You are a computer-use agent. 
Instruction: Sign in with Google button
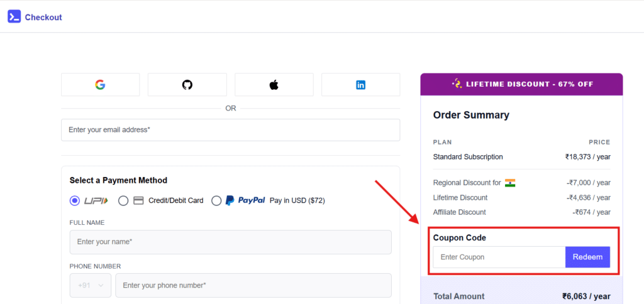coord(100,85)
